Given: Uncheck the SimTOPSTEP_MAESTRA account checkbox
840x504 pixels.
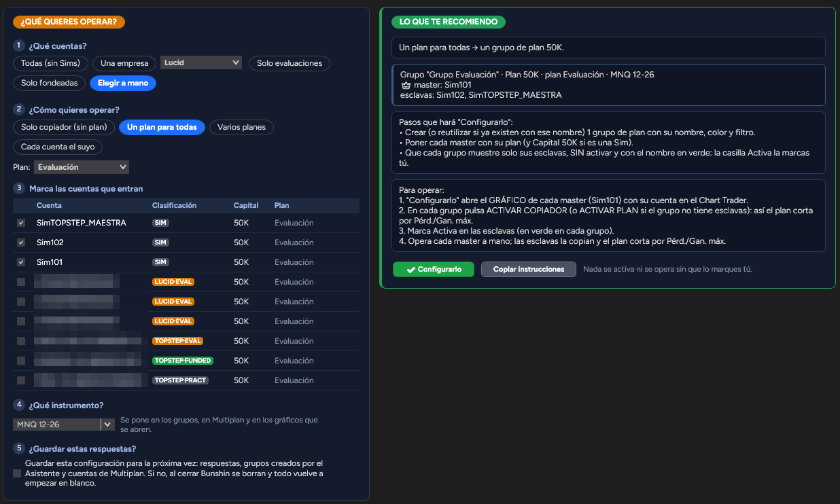Looking at the screenshot, I should 21,223.
